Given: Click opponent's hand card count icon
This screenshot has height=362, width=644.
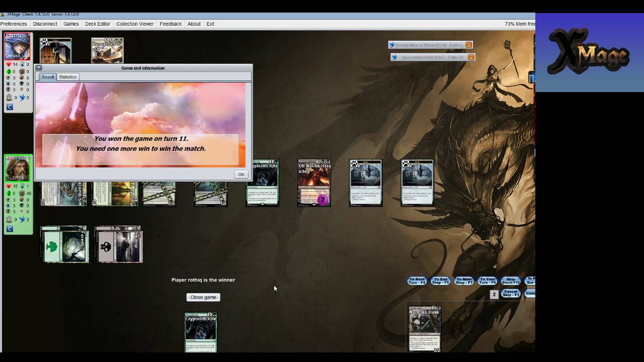Looking at the screenshot, I should click(22, 64).
